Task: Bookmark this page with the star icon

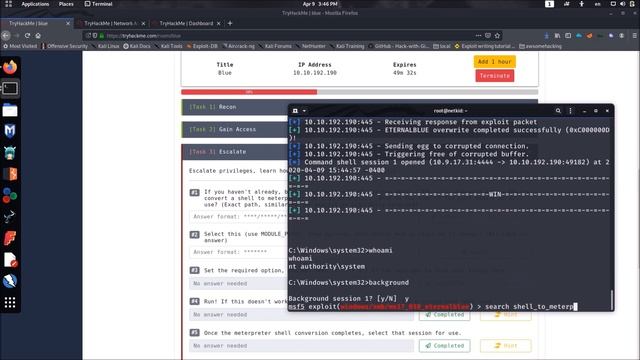Action: click(497, 36)
